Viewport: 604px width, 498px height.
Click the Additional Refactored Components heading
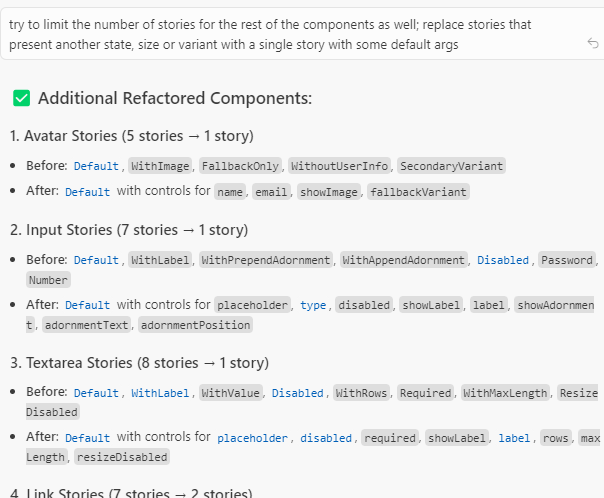coord(175,98)
